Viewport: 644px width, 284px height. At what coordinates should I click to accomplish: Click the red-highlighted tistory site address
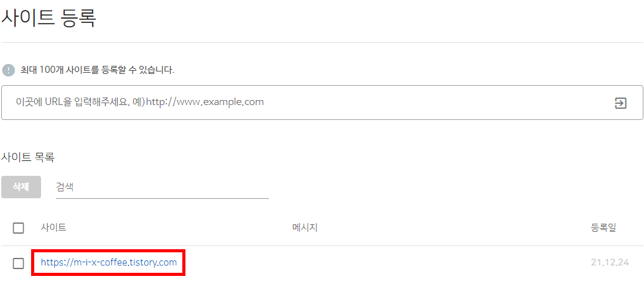(109, 262)
